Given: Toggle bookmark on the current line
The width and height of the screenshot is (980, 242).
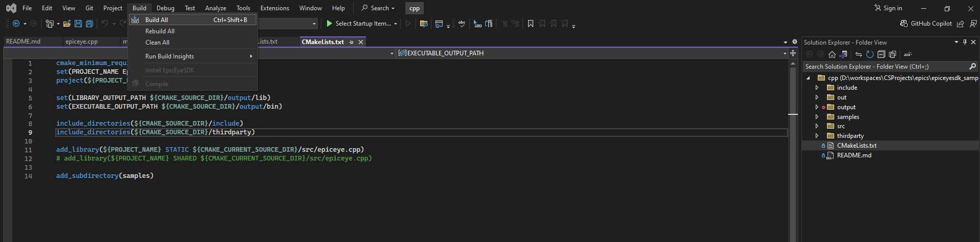Looking at the screenshot, I should click(530, 24).
